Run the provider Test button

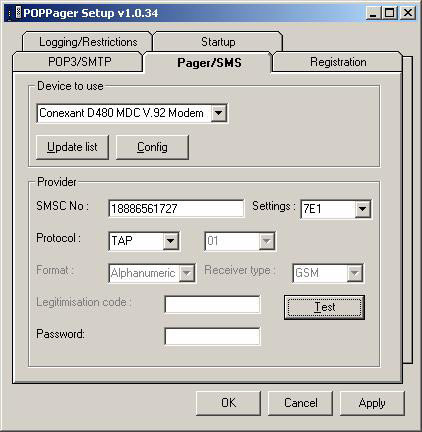click(x=324, y=307)
